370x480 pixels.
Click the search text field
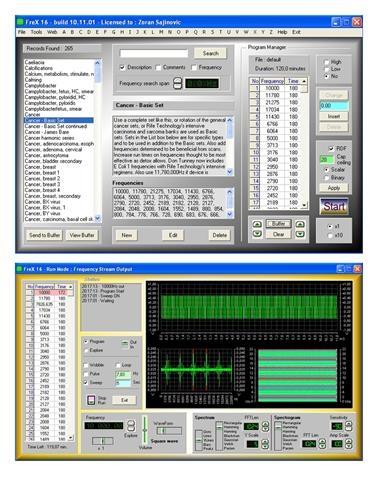[x=154, y=53]
